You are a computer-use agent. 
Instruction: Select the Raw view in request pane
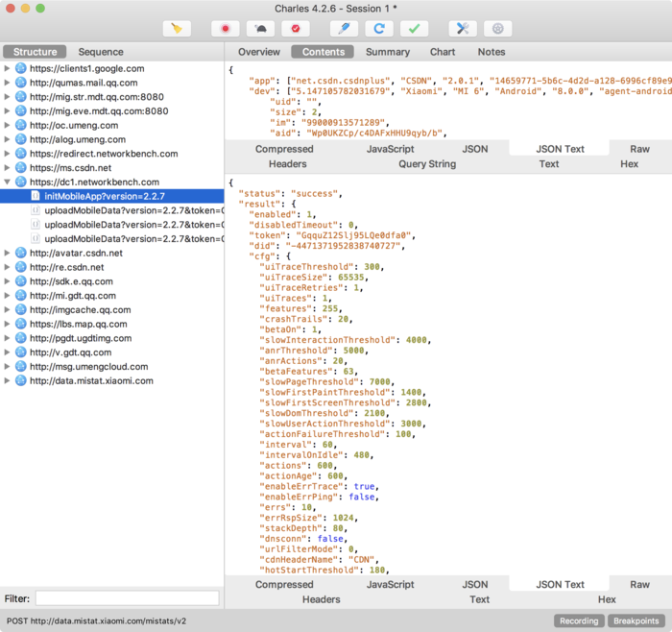pos(639,149)
